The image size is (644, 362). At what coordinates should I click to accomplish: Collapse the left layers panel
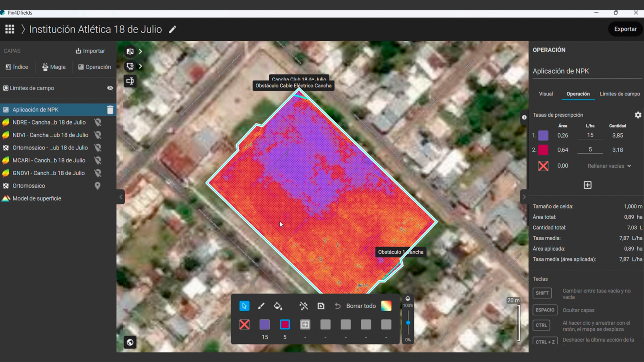121,197
